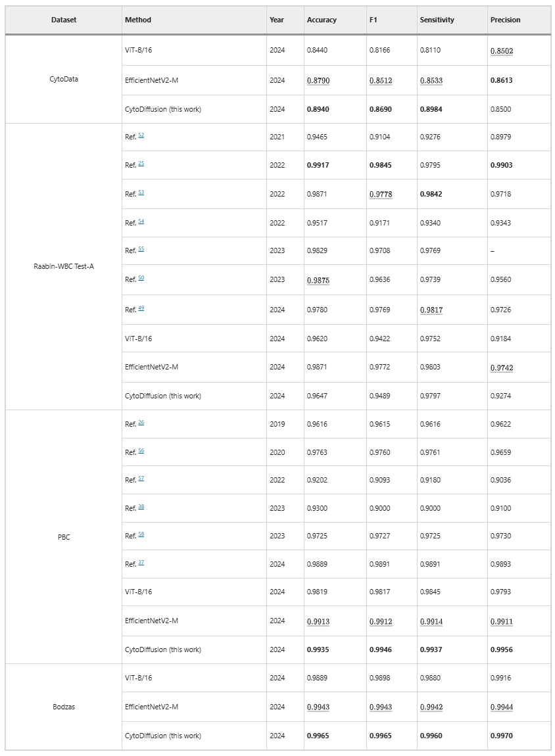This screenshot has height=756, width=555.
Task: Follow reference 37 link
Action: tap(141, 563)
